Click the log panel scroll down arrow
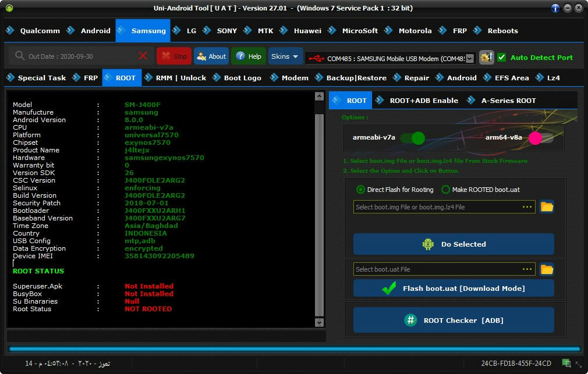588x374 pixels. coord(319,322)
